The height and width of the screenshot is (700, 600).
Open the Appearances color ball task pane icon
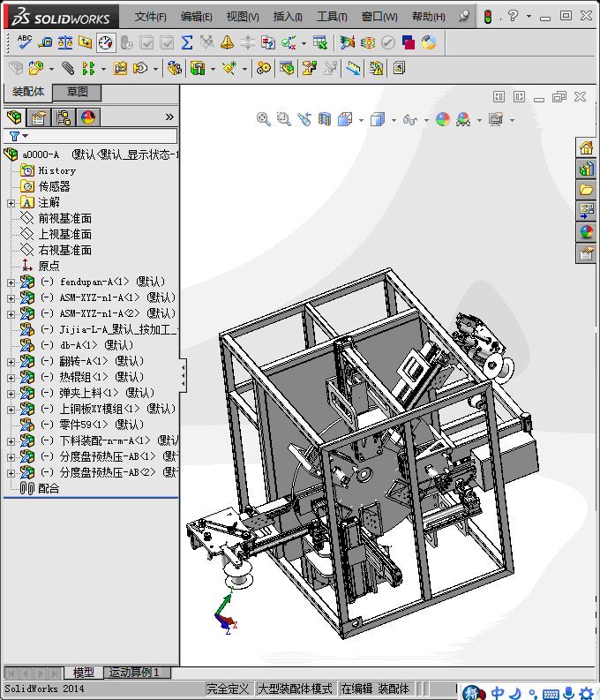(586, 231)
